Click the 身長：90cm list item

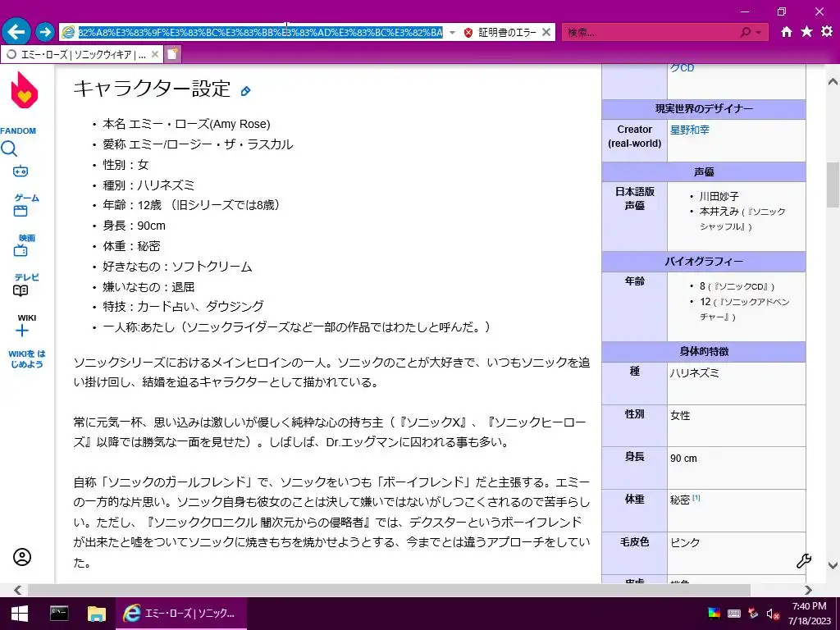[134, 226]
